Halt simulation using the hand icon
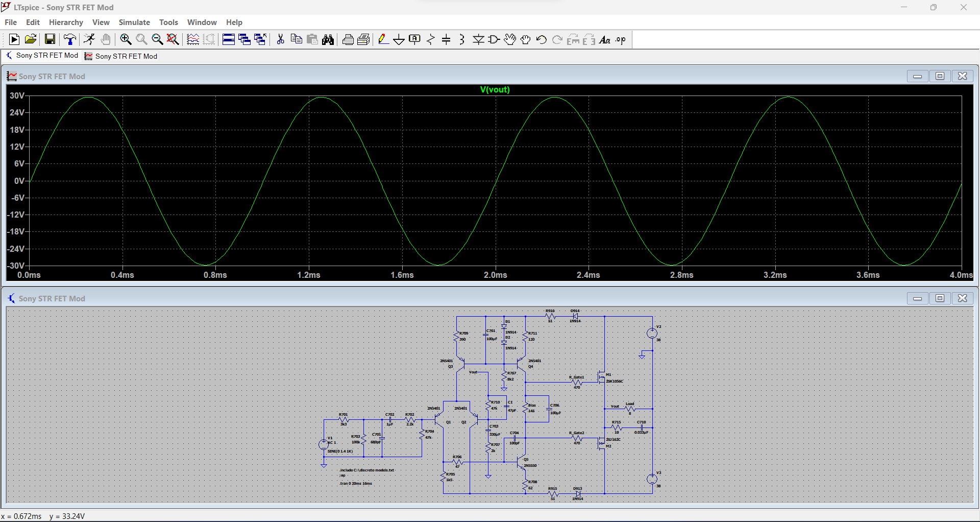This screenshot has height=522, width=980. [x=106, y=39]
